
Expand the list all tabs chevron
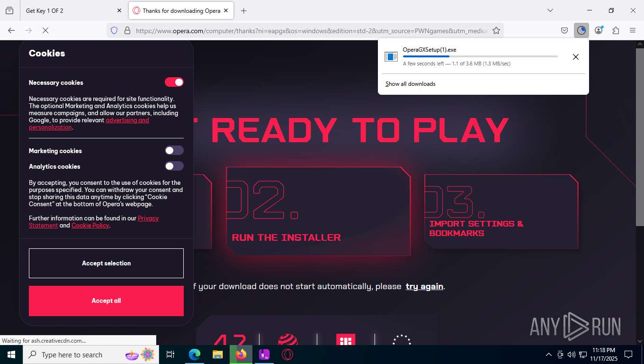[550, 10]
